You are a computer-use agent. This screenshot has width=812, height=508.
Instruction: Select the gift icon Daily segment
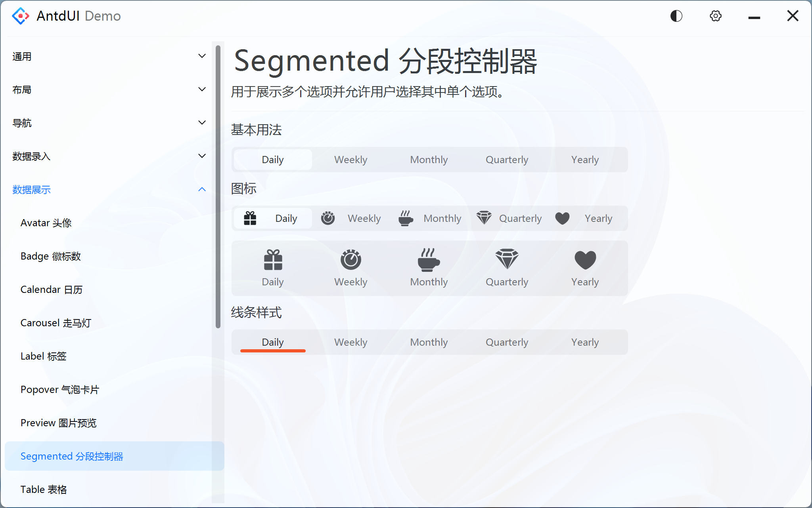pos(272,218)
